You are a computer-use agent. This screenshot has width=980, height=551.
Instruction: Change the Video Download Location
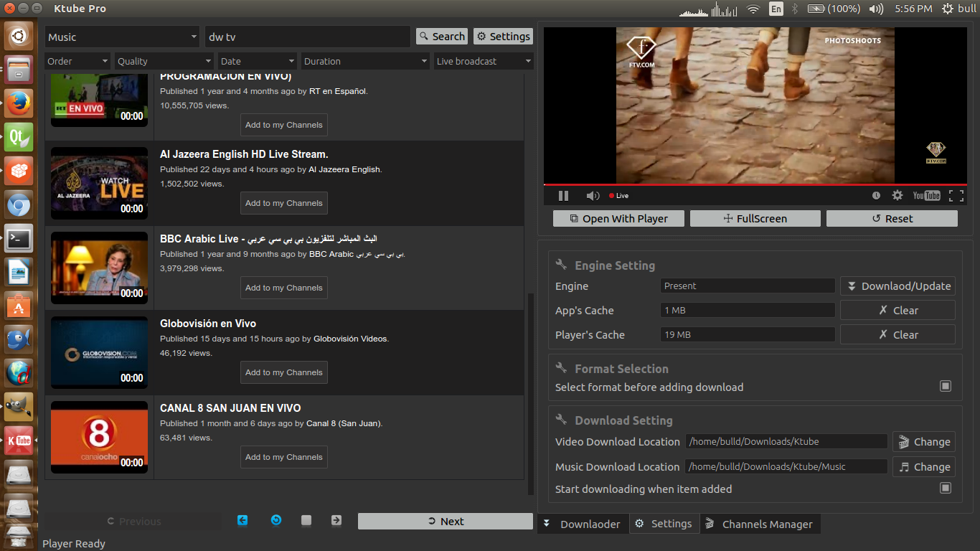(924, 442)
